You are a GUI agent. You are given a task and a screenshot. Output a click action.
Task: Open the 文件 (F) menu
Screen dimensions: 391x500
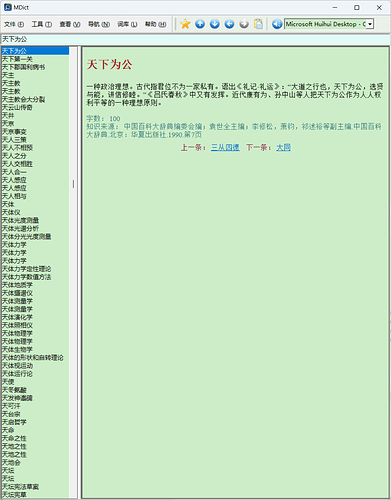coord(14,24)
